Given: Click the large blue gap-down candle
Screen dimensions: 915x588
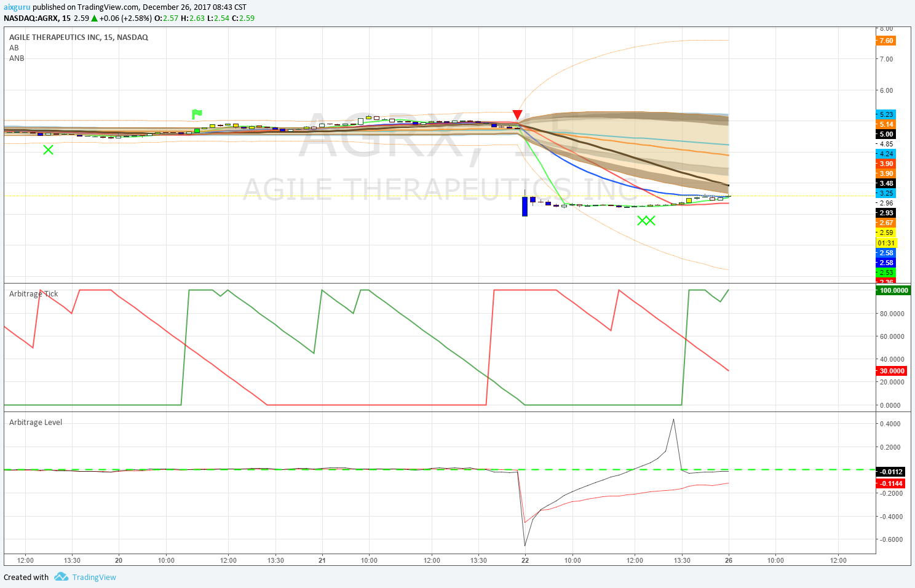Looking at the screenshot, I should (x=525, y=207).
